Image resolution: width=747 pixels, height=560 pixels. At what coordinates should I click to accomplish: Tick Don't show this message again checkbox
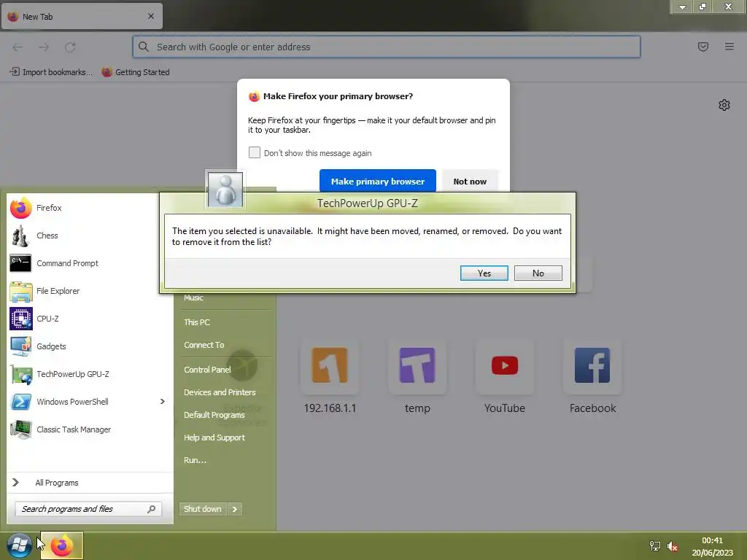(x=255, y=152)
